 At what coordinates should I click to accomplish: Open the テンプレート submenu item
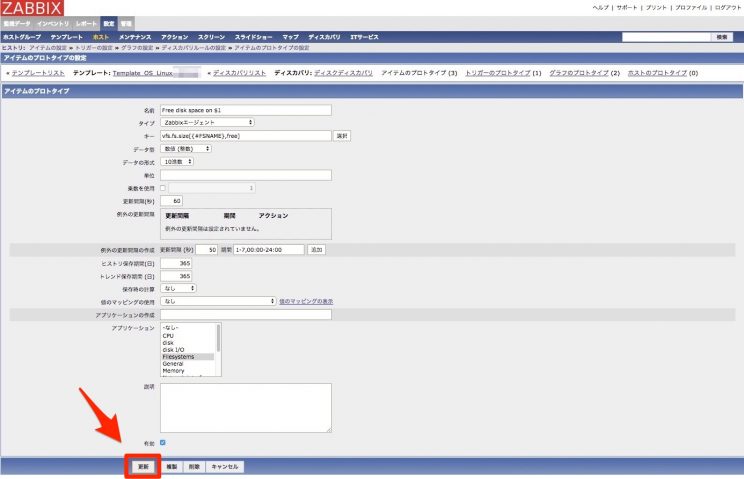(x=67, y=37)
